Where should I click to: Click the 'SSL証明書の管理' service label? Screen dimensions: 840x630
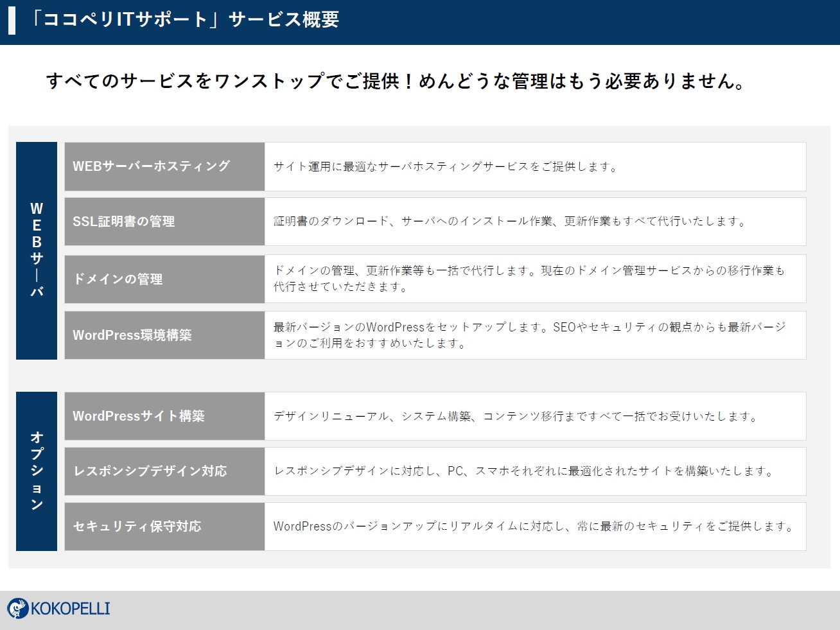coord(124,222)
